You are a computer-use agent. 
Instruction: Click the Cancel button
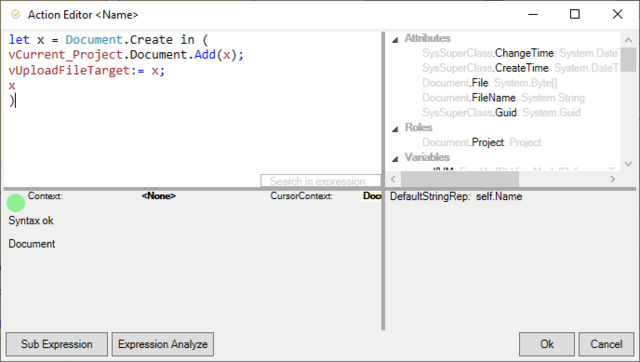(x=606, y=344)
